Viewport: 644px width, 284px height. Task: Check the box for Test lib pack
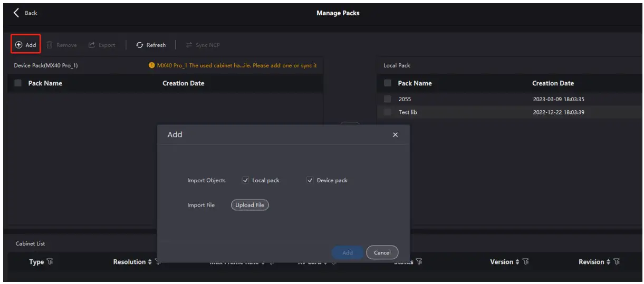[388, 112]
